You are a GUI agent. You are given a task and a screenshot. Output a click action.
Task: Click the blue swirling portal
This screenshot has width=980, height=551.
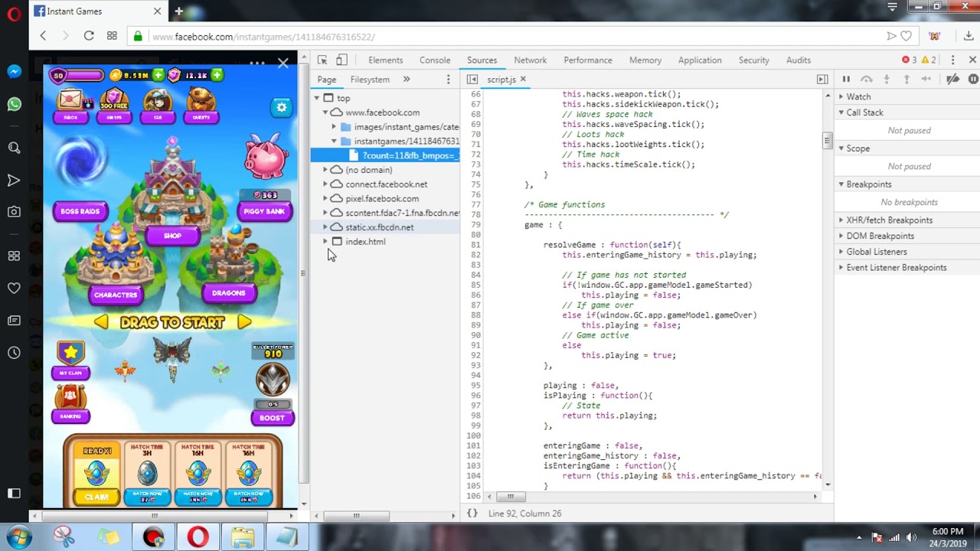point(80,161)
